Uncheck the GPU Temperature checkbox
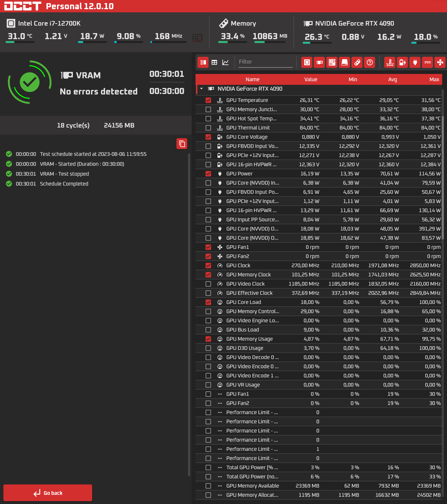The image size is (447, 504). click(x=208, y=100)
